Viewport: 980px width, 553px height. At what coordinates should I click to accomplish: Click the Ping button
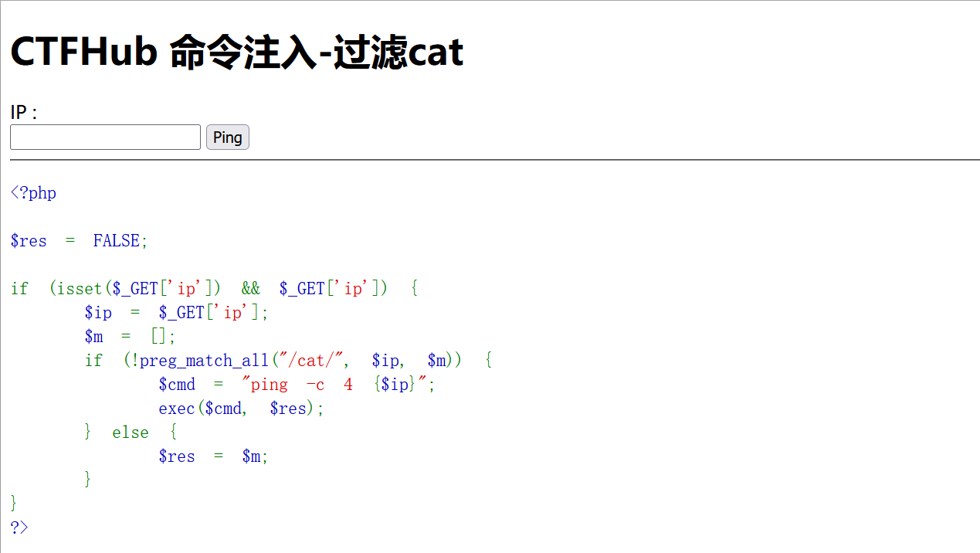click(228, 137)
